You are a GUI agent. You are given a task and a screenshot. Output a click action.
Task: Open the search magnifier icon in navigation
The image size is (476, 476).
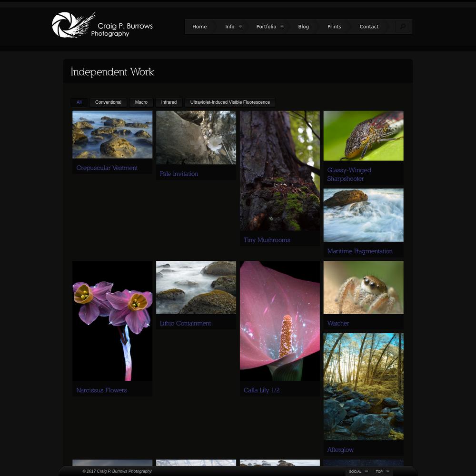(403, 27)
